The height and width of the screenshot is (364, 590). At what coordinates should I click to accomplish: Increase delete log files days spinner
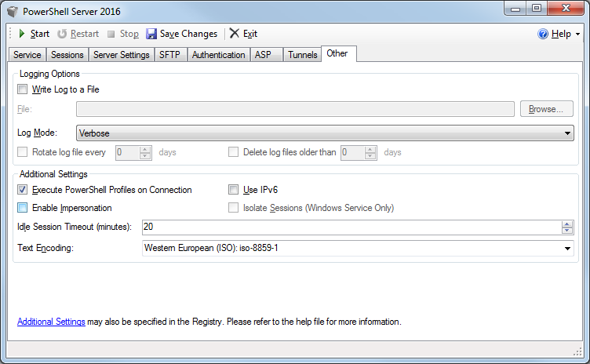click(x=370, y=149)
